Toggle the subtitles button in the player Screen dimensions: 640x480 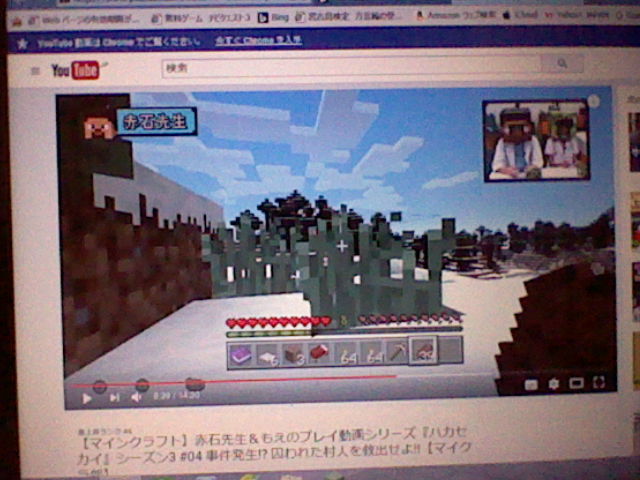click(x=531, y=384)
